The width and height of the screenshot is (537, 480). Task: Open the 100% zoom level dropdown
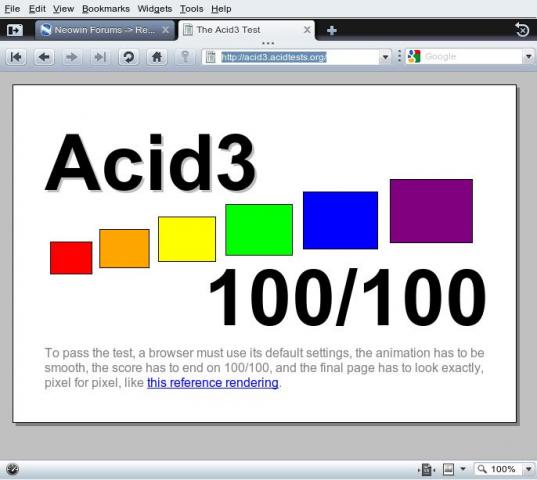coord(528,469)
